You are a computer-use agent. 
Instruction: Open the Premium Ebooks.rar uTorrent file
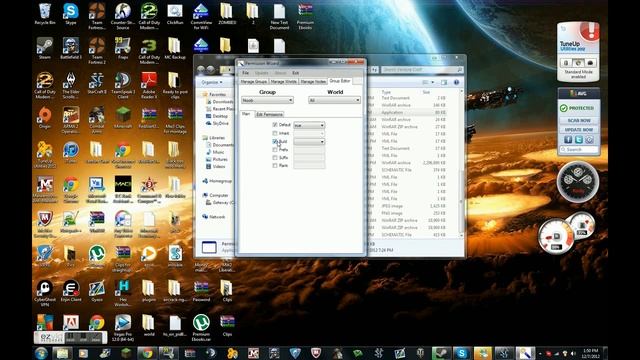point(201,327)
